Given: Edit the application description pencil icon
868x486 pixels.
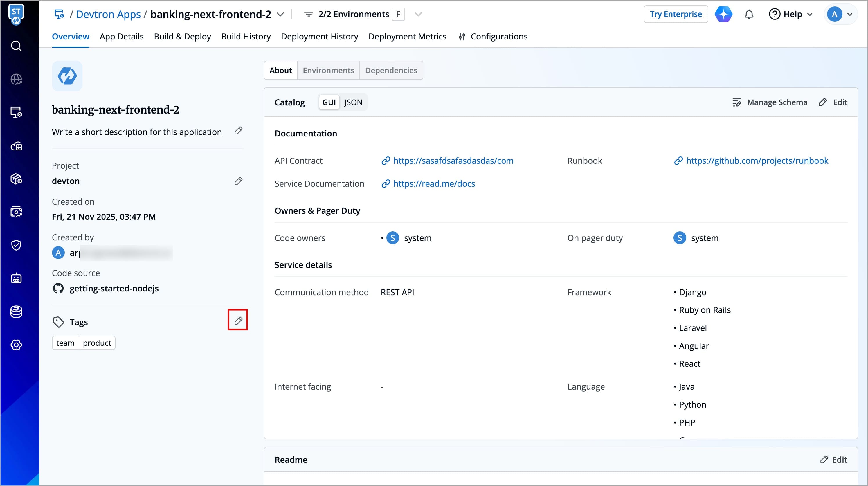Looking at the screenshot, I should (238, 131).
